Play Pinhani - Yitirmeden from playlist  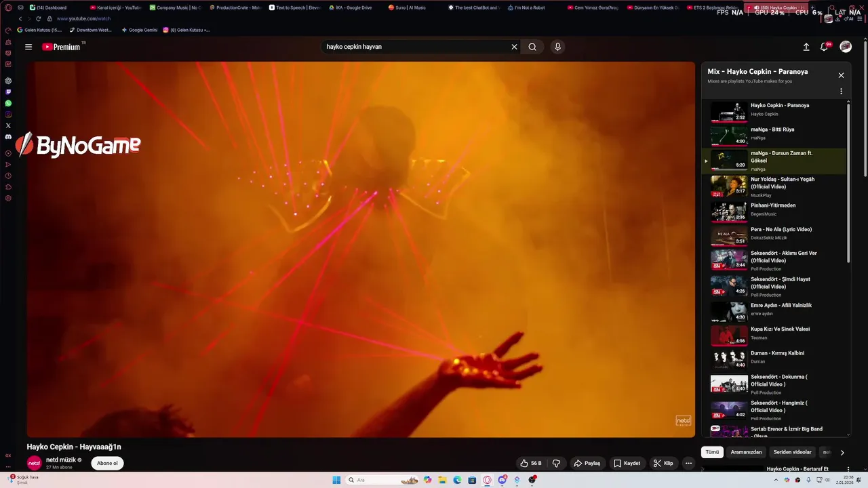(x=775, y=211)
